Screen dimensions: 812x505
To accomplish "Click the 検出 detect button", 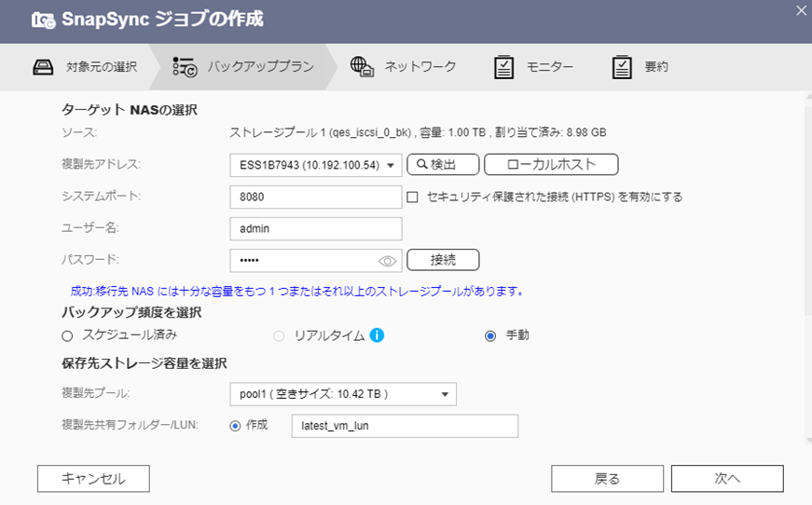I will (x=443, y=165).
